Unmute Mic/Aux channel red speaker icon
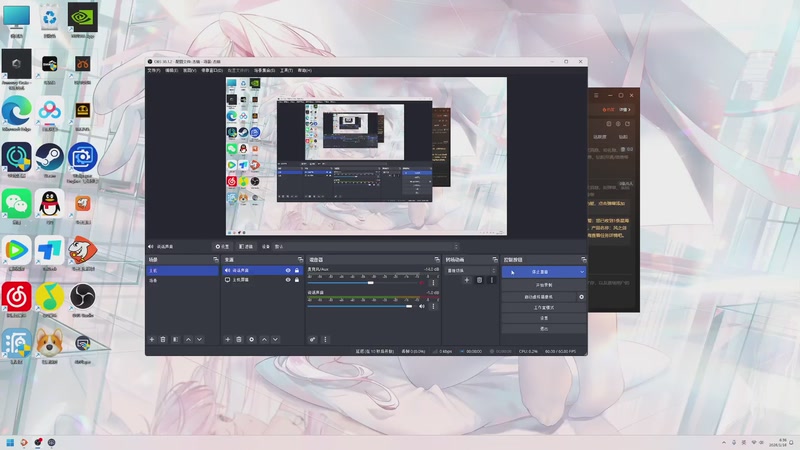This screenshot has width=800, height=450. pyautogui.click(x=421, y=282)
